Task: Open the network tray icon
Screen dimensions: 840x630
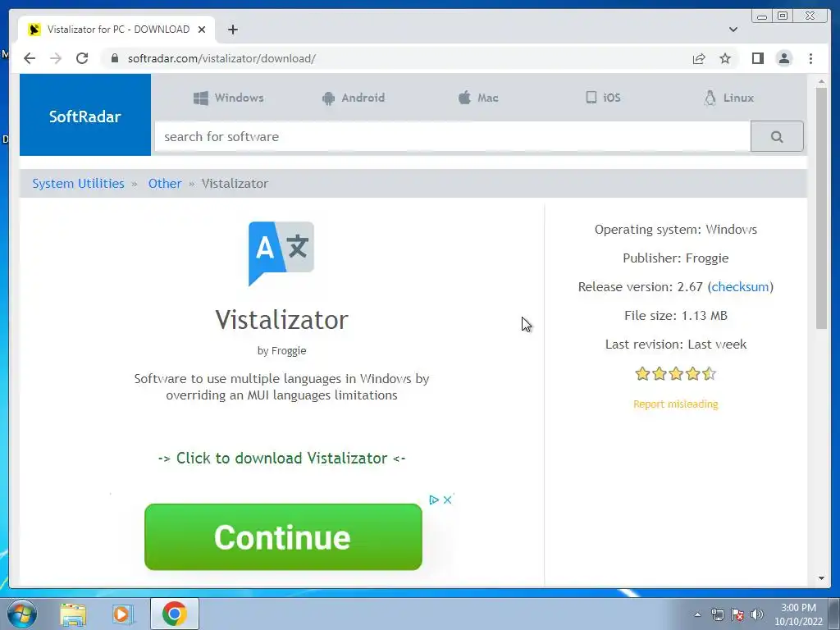Action: pos(717,614)
